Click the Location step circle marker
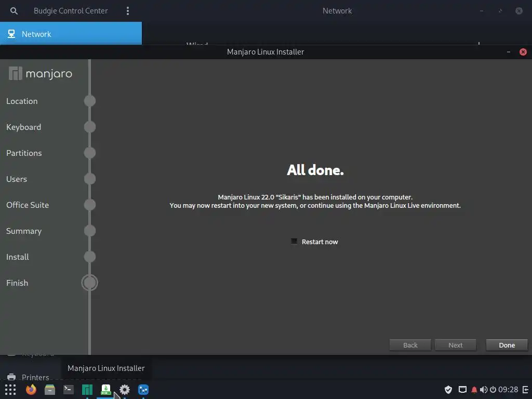Screen dimensions: 532x399 89,101
